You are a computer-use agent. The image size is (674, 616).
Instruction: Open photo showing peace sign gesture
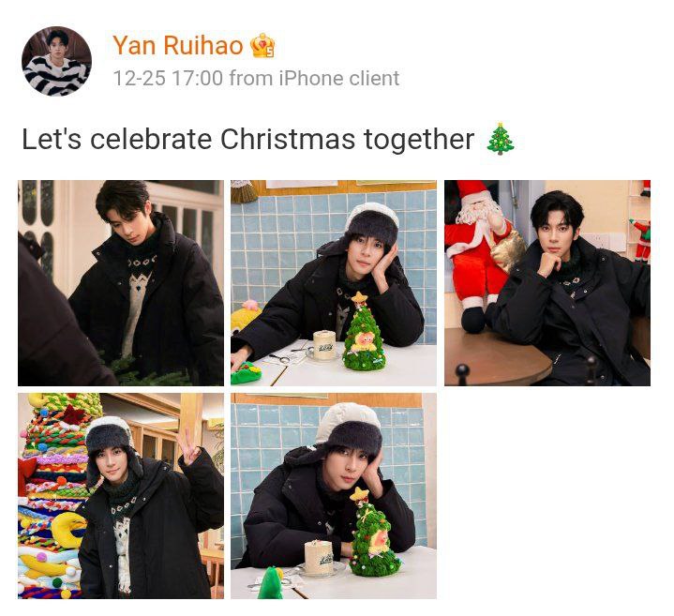(x=121, y=496)
